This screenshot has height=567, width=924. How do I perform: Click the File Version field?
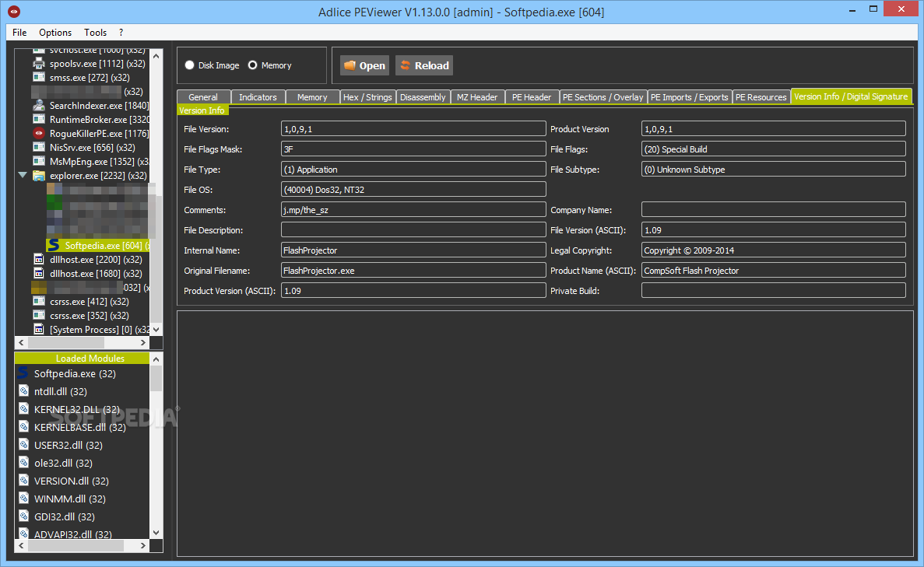pyautogui.click(x=413, y=129)
